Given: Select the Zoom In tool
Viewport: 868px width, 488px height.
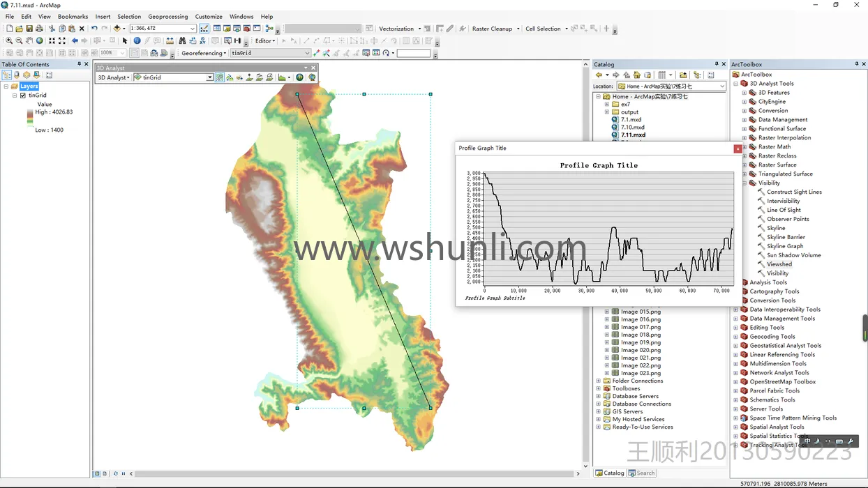Looking at the screenshot, I should [x=9, y=40].
